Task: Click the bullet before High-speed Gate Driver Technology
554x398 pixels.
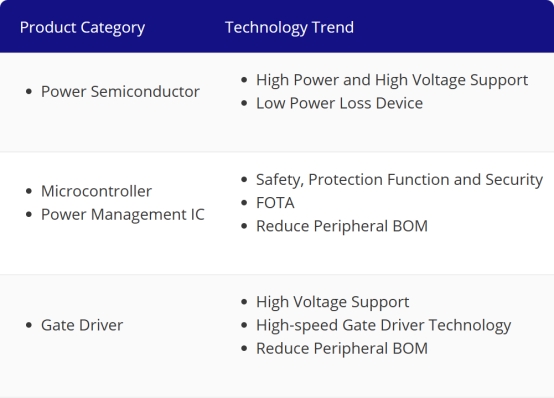Action: pos(244,325)
